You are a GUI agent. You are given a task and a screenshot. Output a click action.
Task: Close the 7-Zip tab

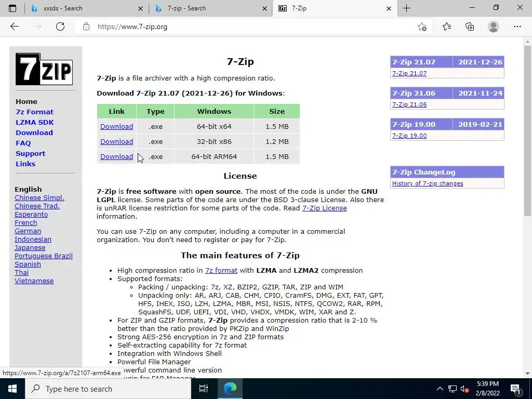pos(389,8)
